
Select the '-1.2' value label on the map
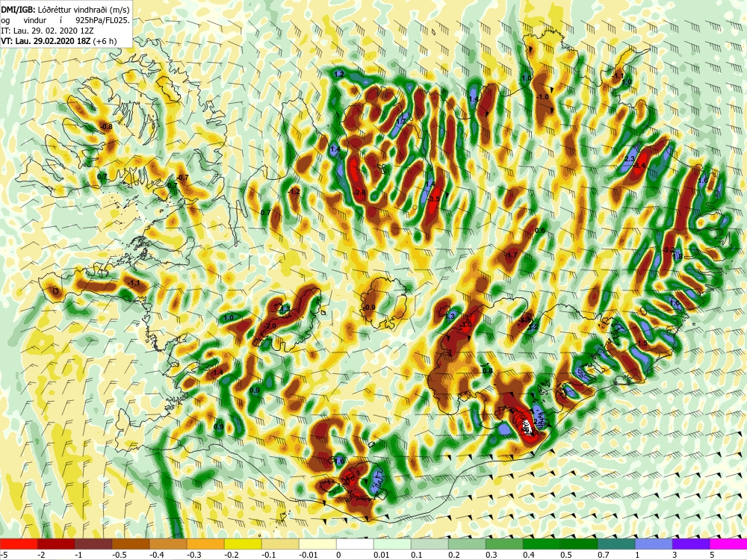tap(294, 192)
